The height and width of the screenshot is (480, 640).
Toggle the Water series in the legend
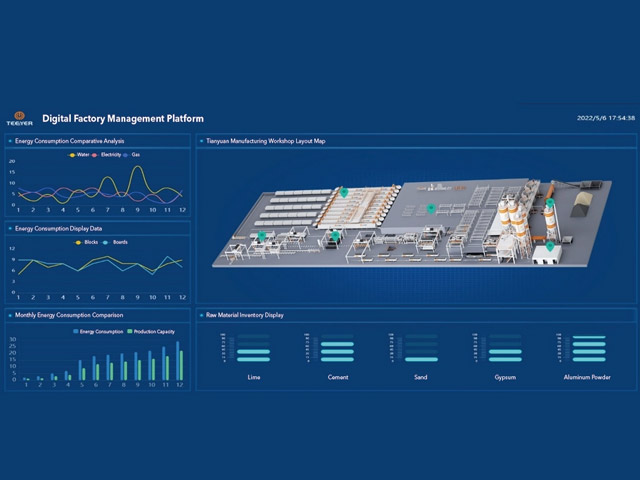79,155
